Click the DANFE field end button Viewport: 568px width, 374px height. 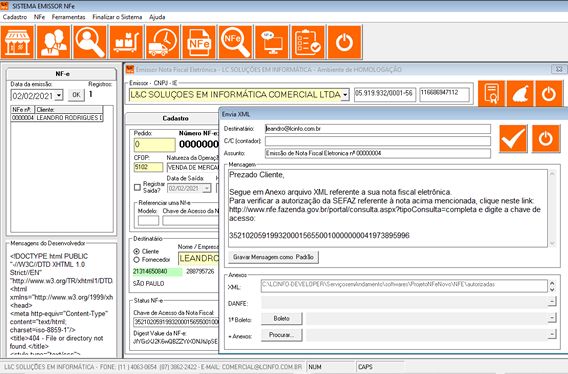point(552,302)
